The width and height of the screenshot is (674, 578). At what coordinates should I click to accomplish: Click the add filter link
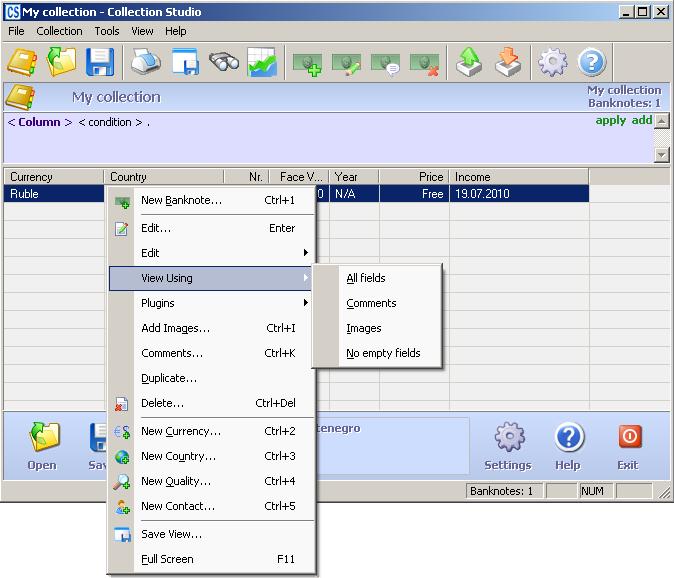coord(642,120)
